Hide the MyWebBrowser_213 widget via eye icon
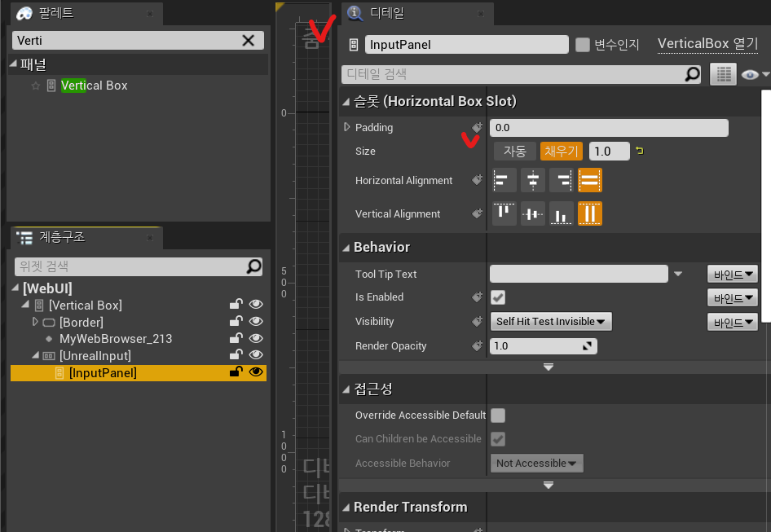 (x=256, y=338)
